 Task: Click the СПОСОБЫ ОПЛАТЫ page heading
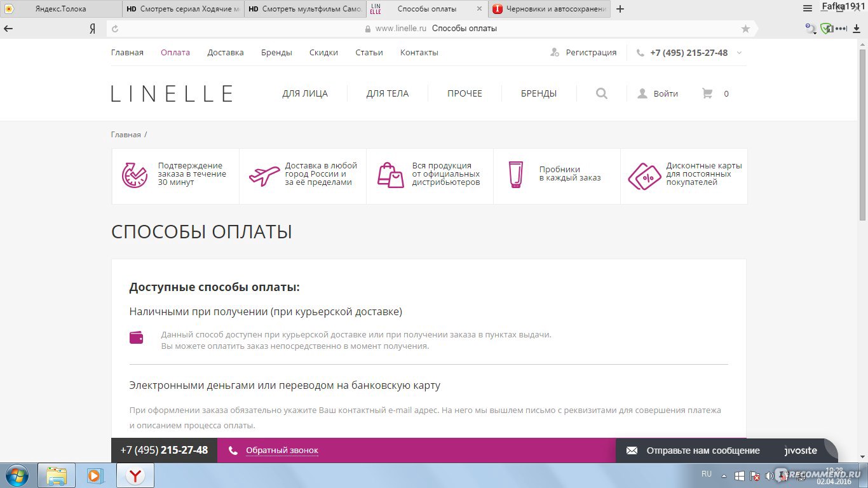pyautogui.click(x=201, y=232)
